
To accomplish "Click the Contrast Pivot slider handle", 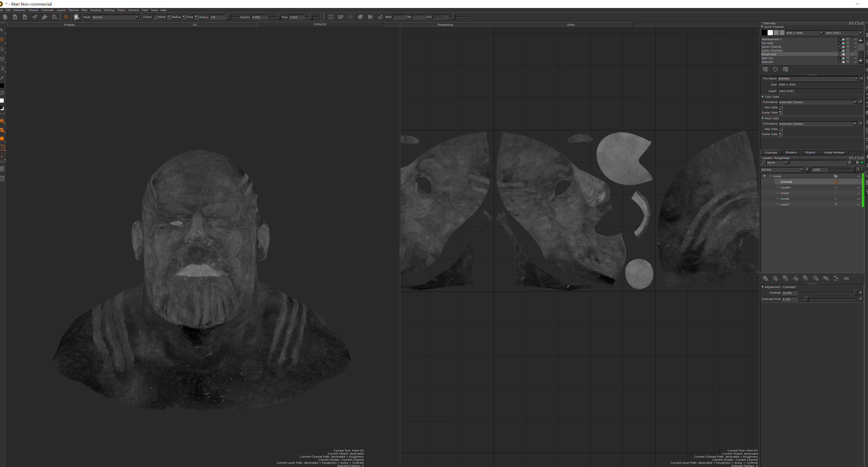I will (807, 299).
